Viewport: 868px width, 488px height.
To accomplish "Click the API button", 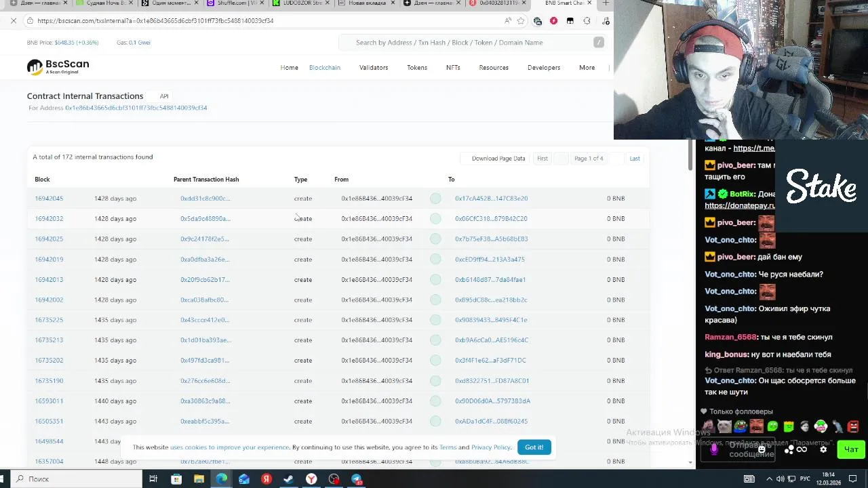I will point(164,96).
